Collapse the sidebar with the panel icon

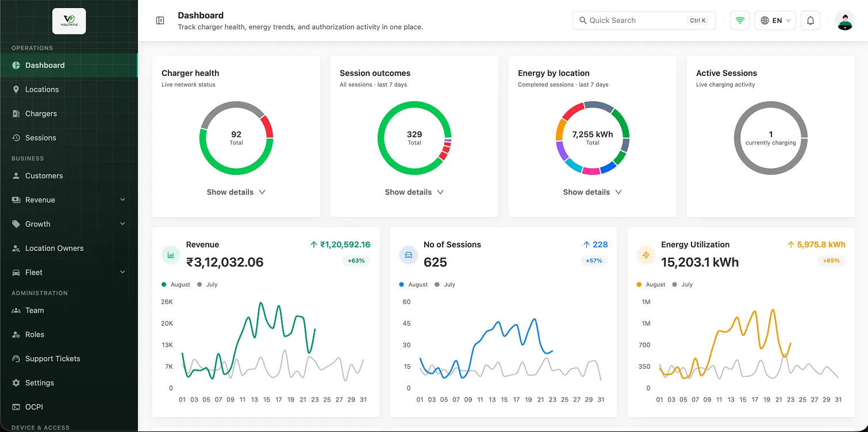click(160, 20)
